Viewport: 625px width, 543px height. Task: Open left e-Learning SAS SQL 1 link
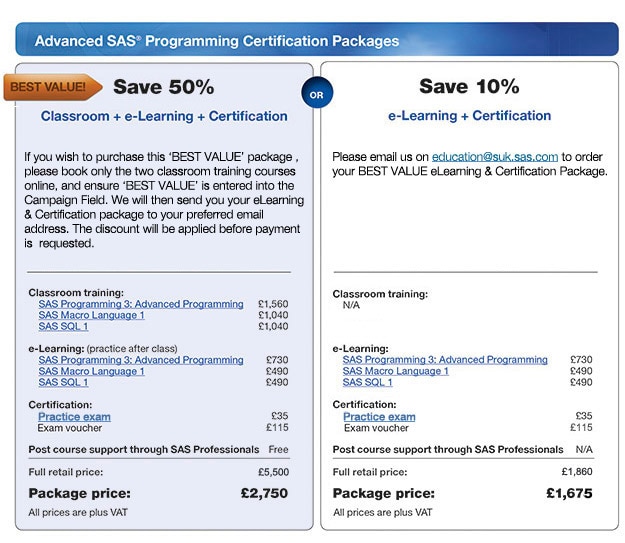click(63, 382)
